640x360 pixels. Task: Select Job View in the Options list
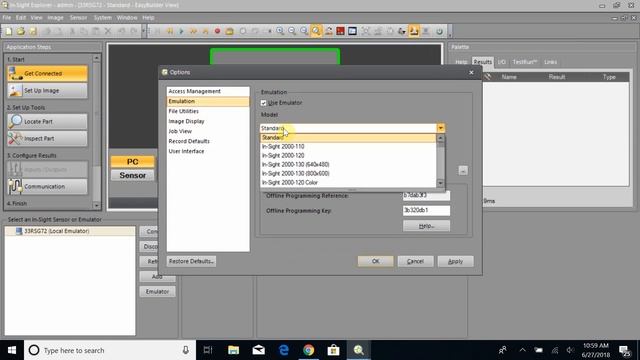208,131
